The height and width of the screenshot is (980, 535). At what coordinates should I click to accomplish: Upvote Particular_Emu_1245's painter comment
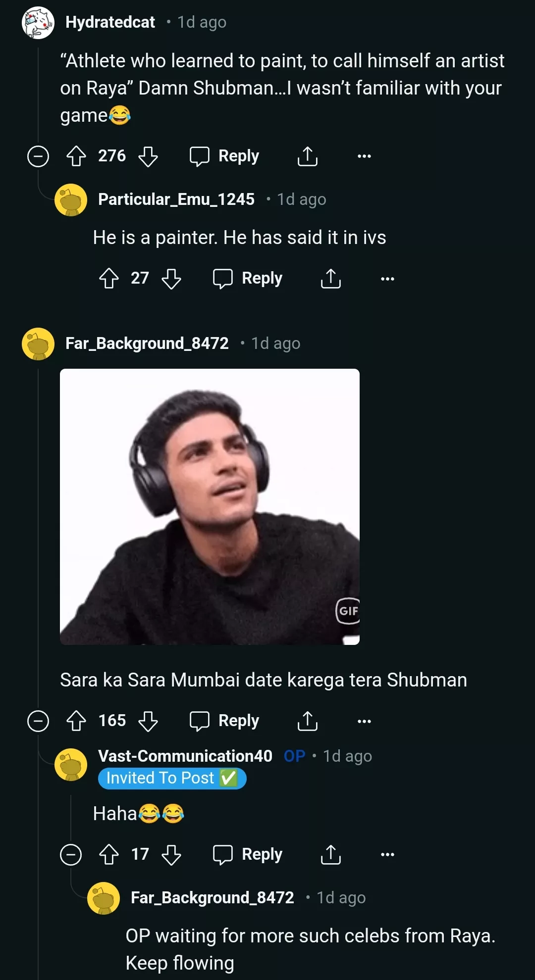pyautogui.click(x=109, y=279)
